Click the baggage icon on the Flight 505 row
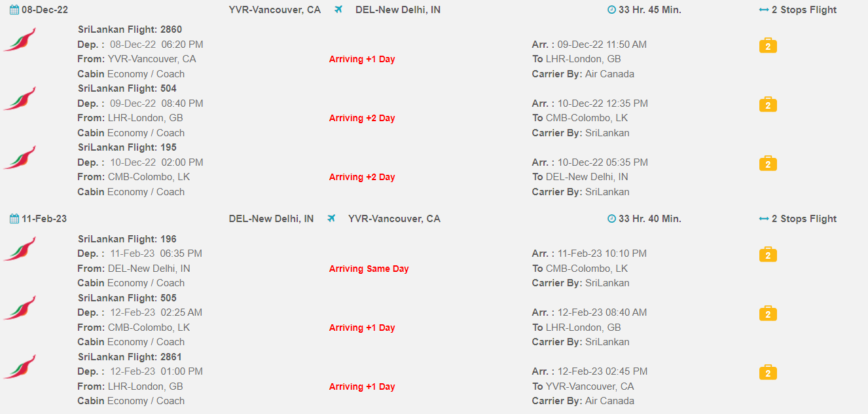Screen dimensions: 868x414 768,314
